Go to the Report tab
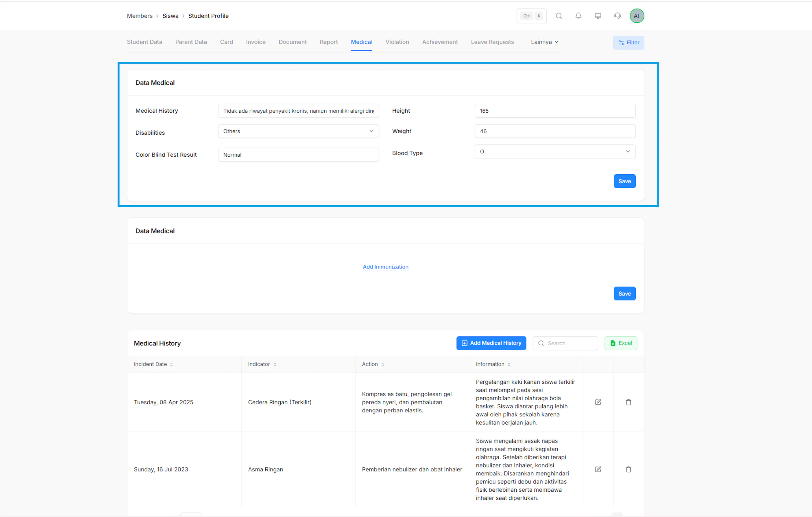The image size is (812, 517). (329, 42)
